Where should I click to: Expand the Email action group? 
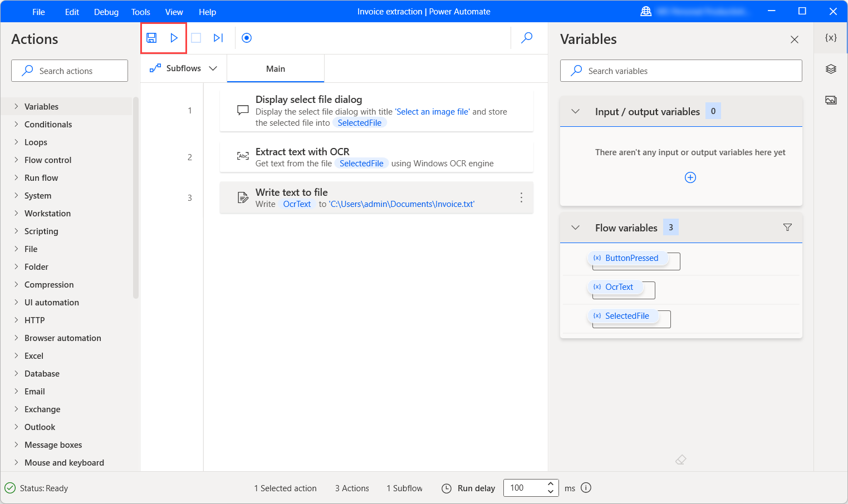[x=16, y=391]
